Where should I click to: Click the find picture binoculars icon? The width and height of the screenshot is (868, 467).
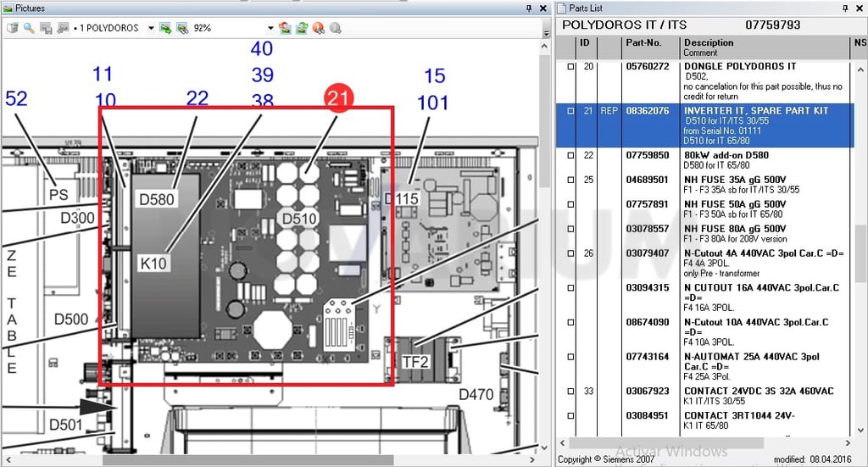182,28
